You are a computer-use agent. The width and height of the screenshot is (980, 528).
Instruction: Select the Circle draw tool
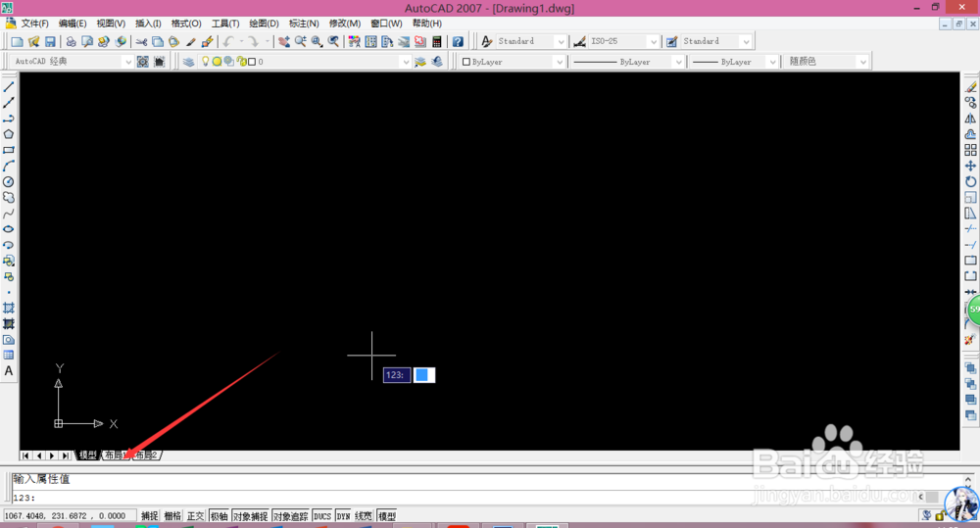click(9, 182)
